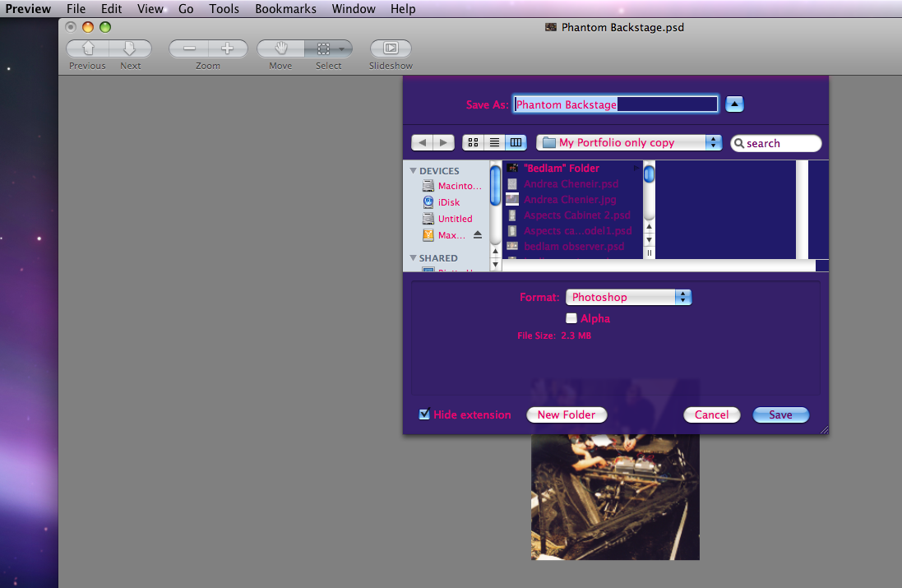Open the Bookmarks menu
The image size is (902, 588).
285,9
